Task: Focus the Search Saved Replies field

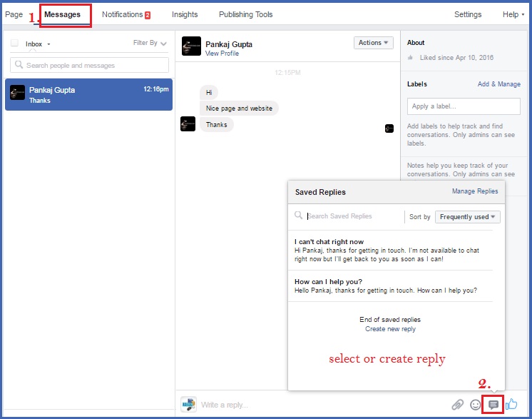Action: (x=349, y=216)
